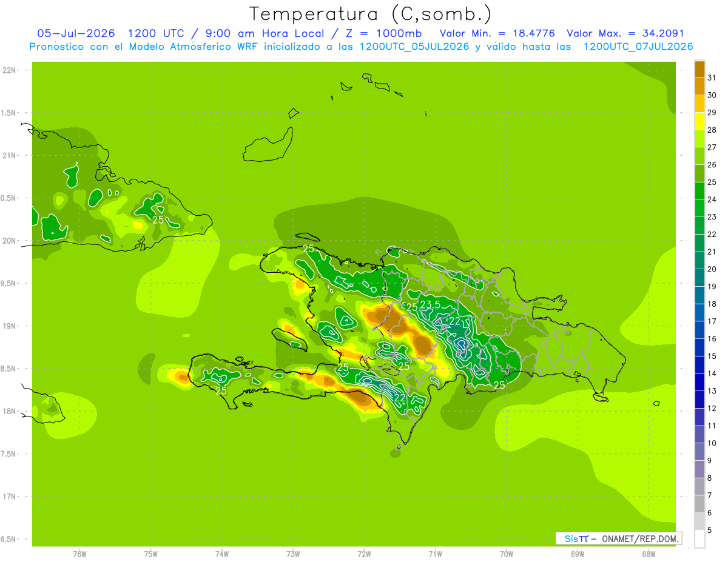Click the '23.5' contour label on the map
This screenshot has width=728, height=562.
tap(430, 305)
